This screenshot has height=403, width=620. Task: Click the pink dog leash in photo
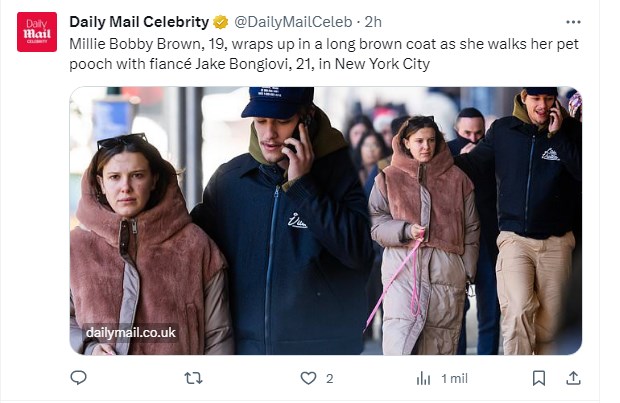coord(397,279)
